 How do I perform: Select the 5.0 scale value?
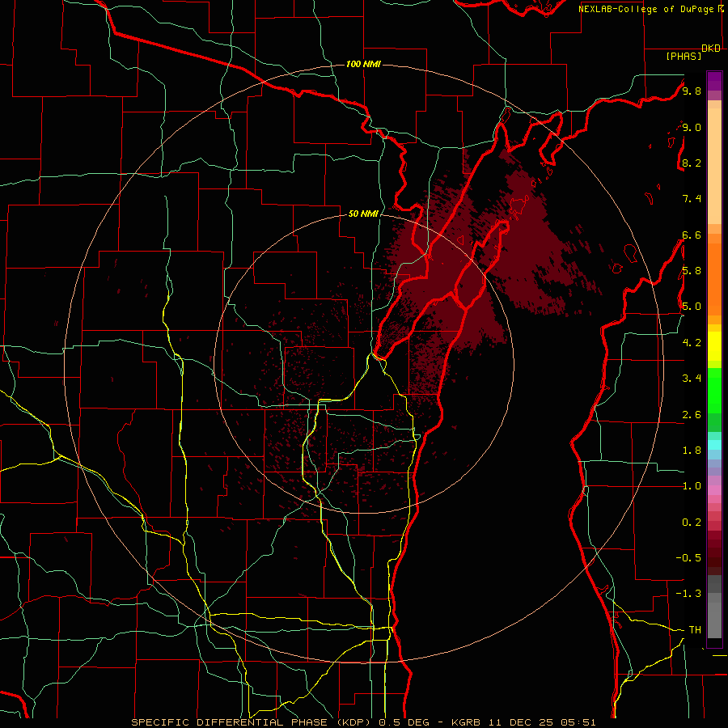pyautogui.click(x=692, y=307)
